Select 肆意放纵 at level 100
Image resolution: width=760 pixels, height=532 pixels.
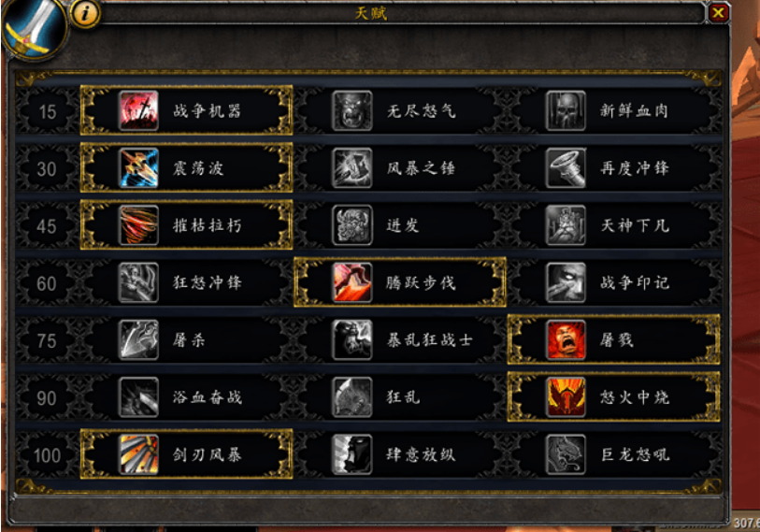click(400, 454)
